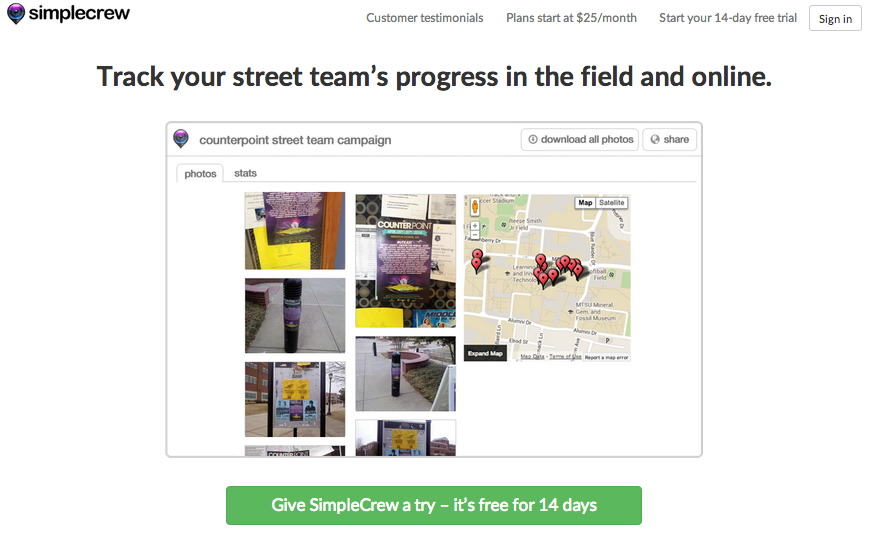Switch to the photos tab
Viewport: 875px width, 539px height.
click(200, 174)
